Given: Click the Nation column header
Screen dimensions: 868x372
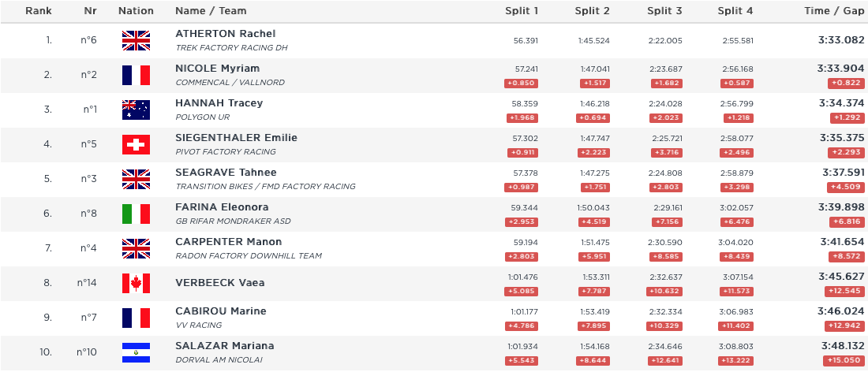Looking at the screenshot, I should click(x=136, y=11).
